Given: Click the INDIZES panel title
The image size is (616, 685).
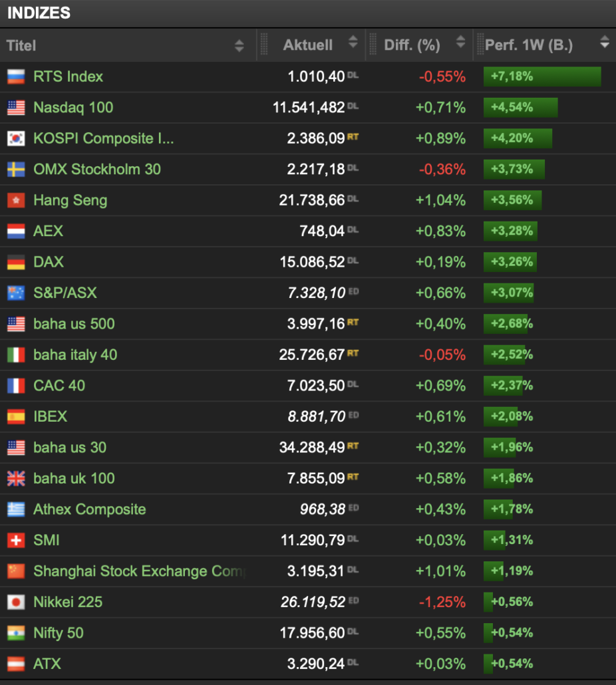Looking at the screenshot, I should 39,13.
